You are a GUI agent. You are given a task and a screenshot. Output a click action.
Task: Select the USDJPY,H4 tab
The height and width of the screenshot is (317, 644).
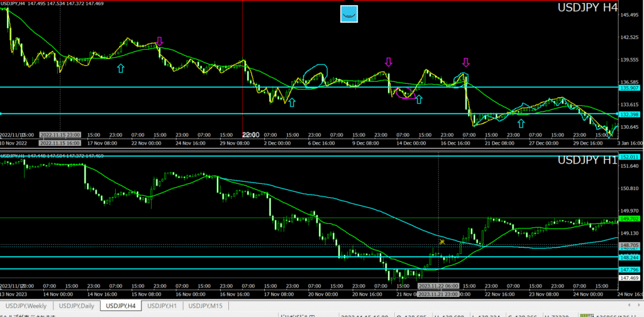pos(122,306)
